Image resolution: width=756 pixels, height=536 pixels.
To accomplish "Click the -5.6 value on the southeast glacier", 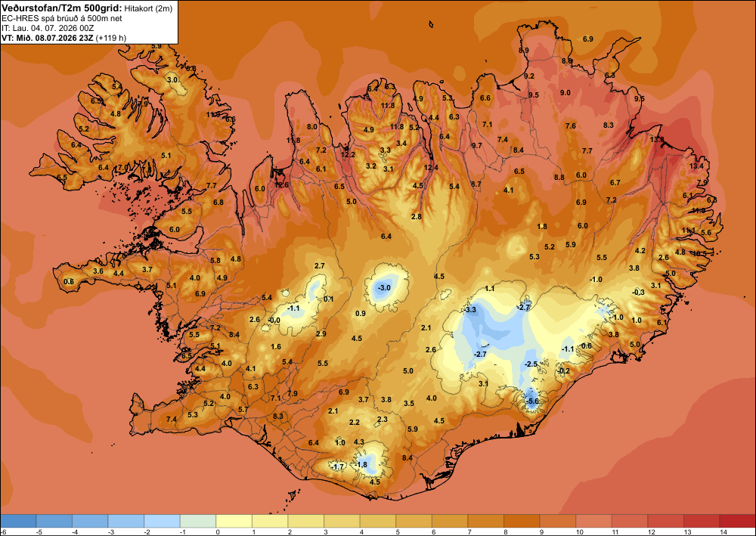I will (532, 401).
